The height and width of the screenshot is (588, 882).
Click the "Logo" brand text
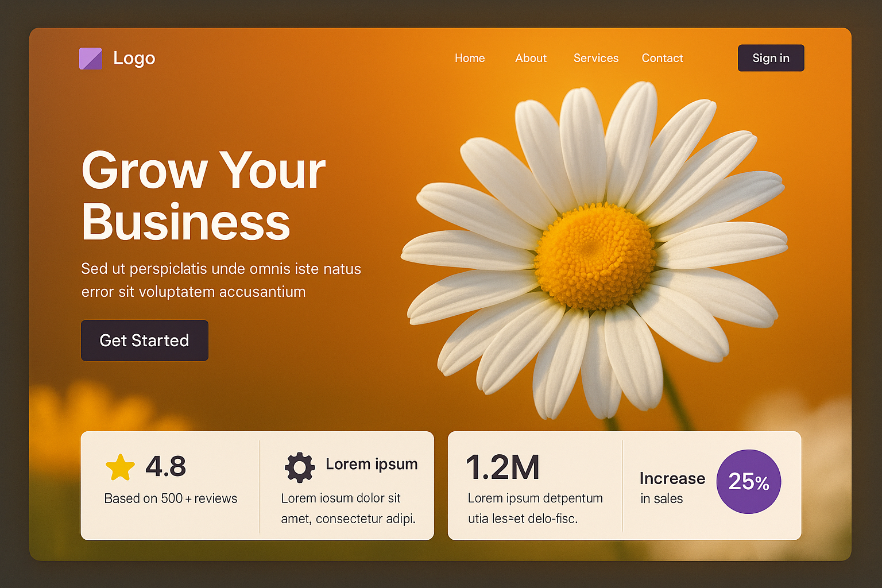click(x=134, y=58)
